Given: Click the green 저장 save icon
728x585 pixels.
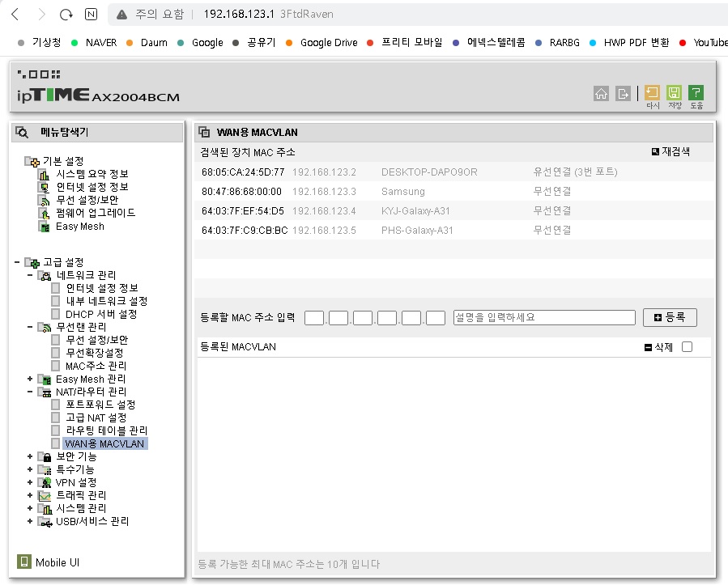Looking at the screenshot, I should 674,92.
